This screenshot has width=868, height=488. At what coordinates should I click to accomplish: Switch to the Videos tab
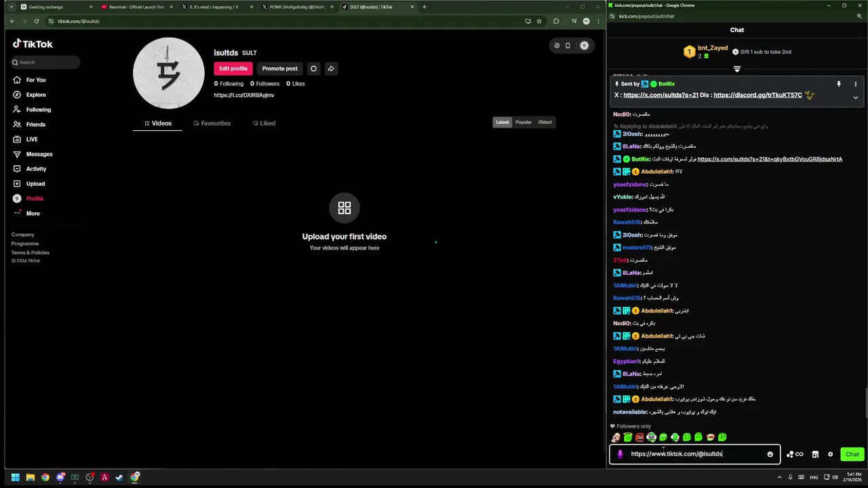point(157,123)
